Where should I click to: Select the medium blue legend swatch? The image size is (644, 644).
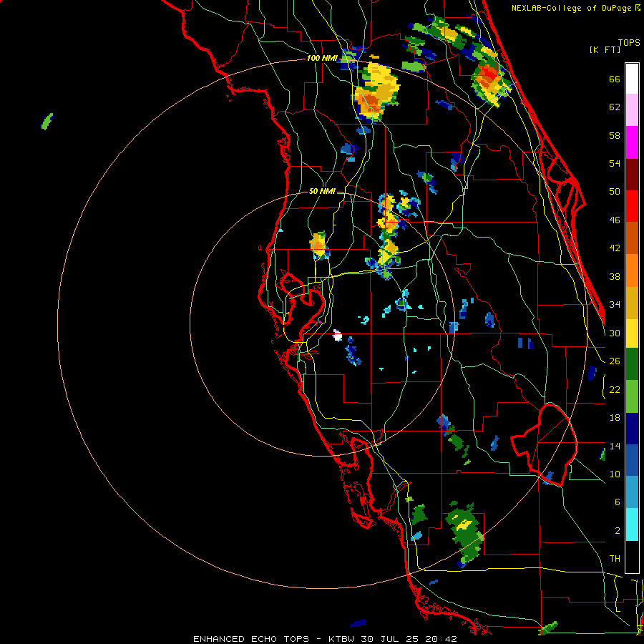[x=632, y=460]
